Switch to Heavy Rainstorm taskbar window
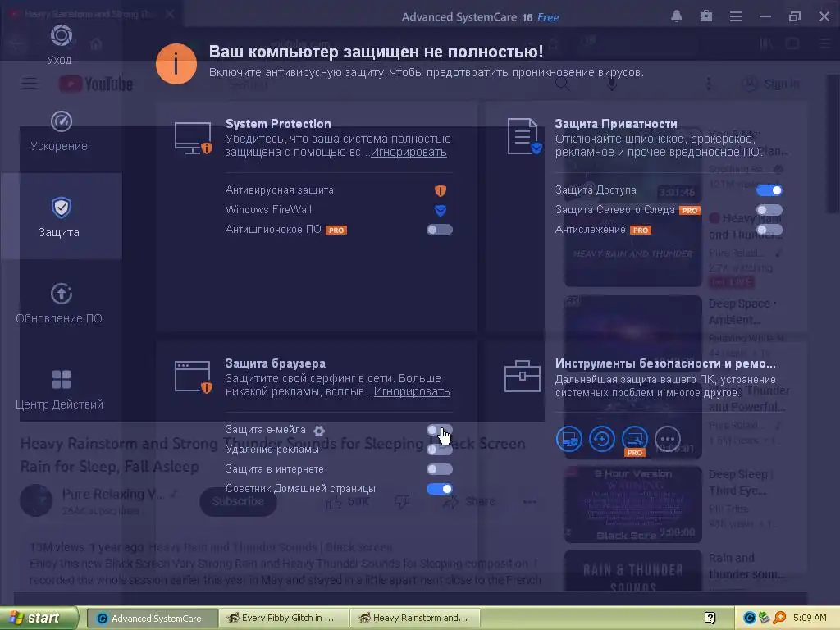The width and height of the screenshot is (840, 630). coord(414,619)
